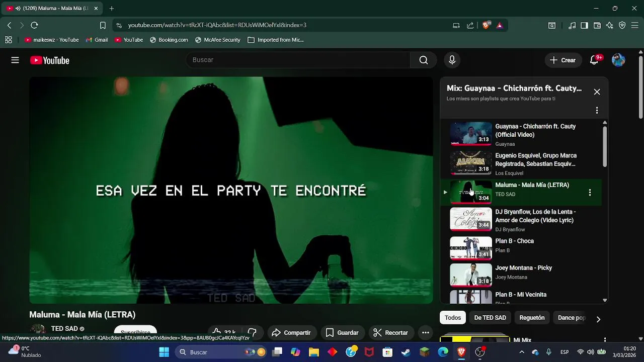Open McAfee Security bookmark
This screenshot has width=644, height=362.
click(217, 40)
